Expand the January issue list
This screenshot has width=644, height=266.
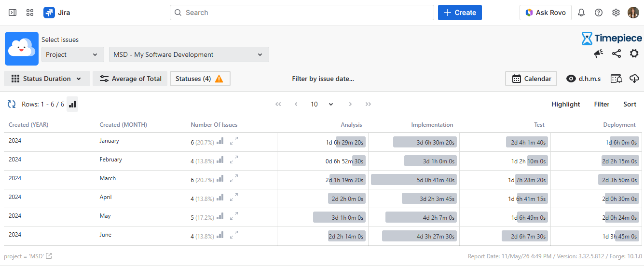234,141
